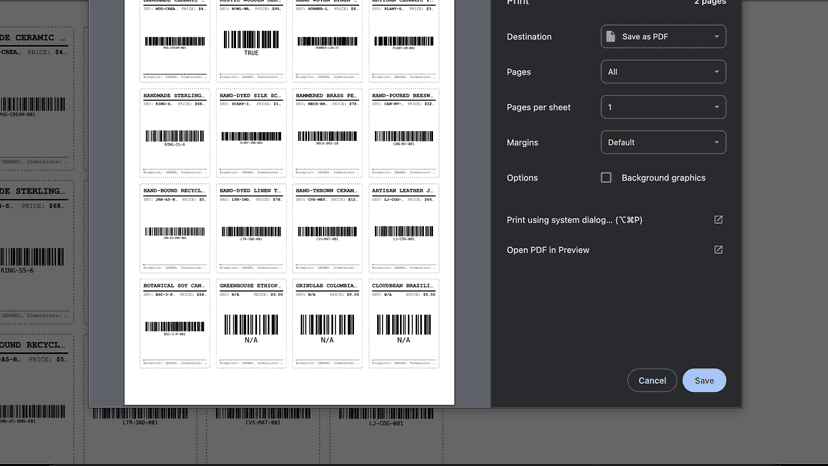This screenshot has width=828, height=466.
Task: Open the Pages dropdown set to All
Action: pos(663,72)
